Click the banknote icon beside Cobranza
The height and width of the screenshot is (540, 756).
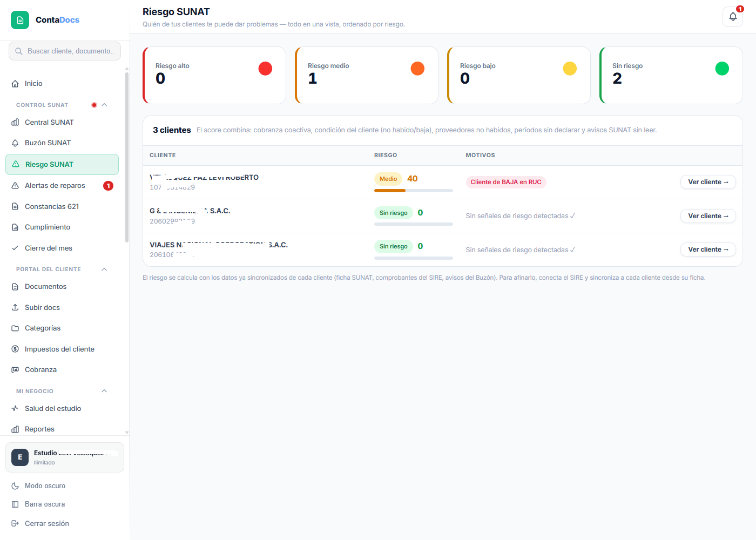pos(15,370)
